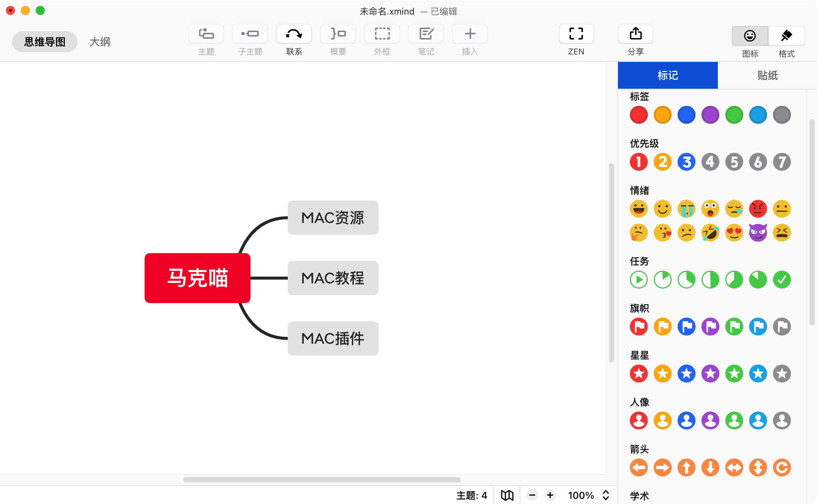Switch to 大纲 outline view
The width and height of the screenshot is (817, 504).
[100, 42]
